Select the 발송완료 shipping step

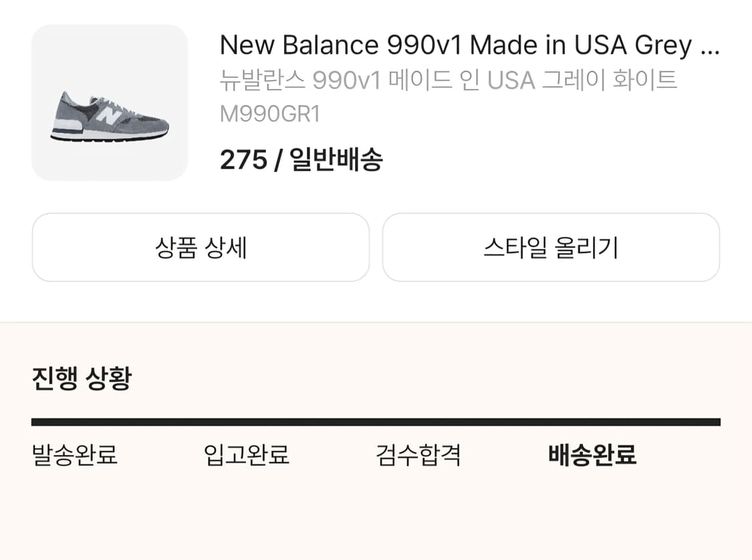point(74,456)
